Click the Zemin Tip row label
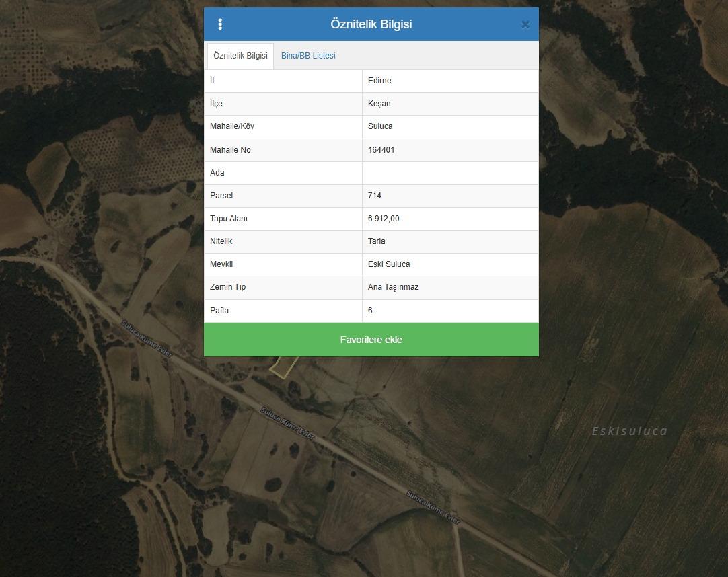 coord(227,287)
